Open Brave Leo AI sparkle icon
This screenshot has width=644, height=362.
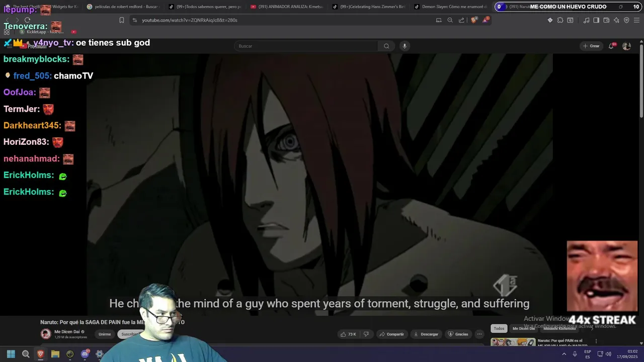tap(616, 20)
